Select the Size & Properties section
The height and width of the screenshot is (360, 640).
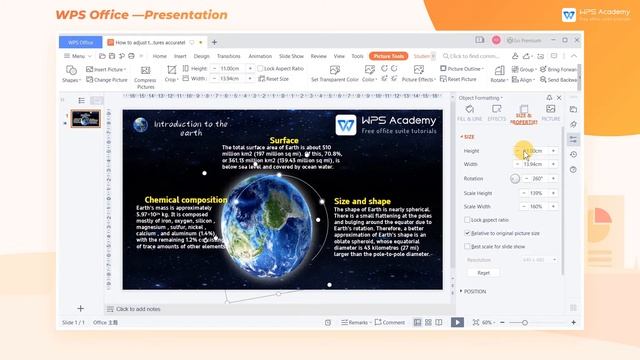pos(524,114)
